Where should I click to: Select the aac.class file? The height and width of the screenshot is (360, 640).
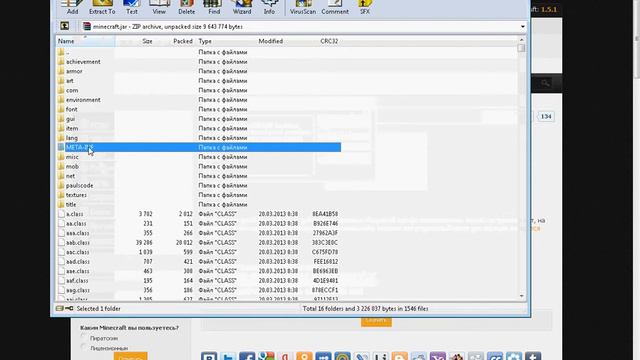click(x=199, y=252)
